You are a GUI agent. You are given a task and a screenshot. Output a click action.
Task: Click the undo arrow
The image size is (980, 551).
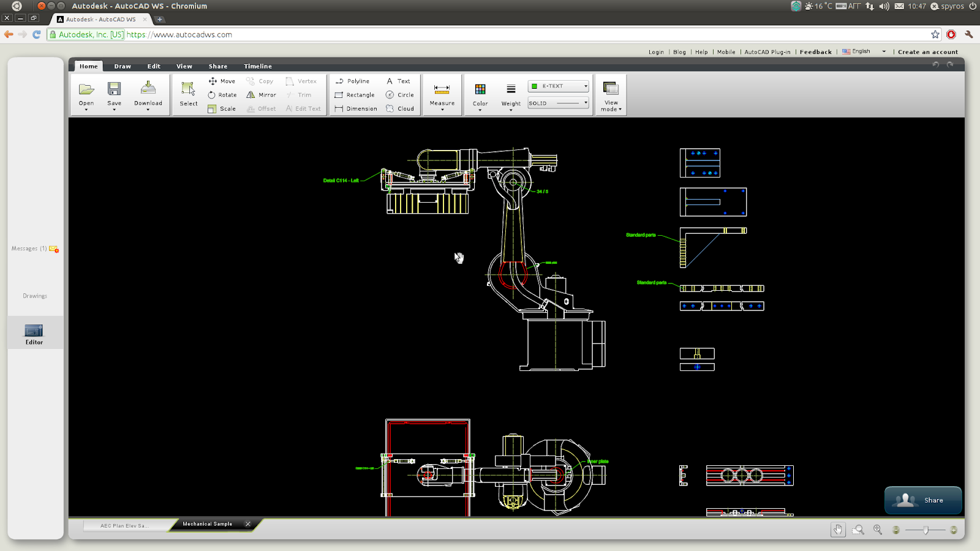935,64
